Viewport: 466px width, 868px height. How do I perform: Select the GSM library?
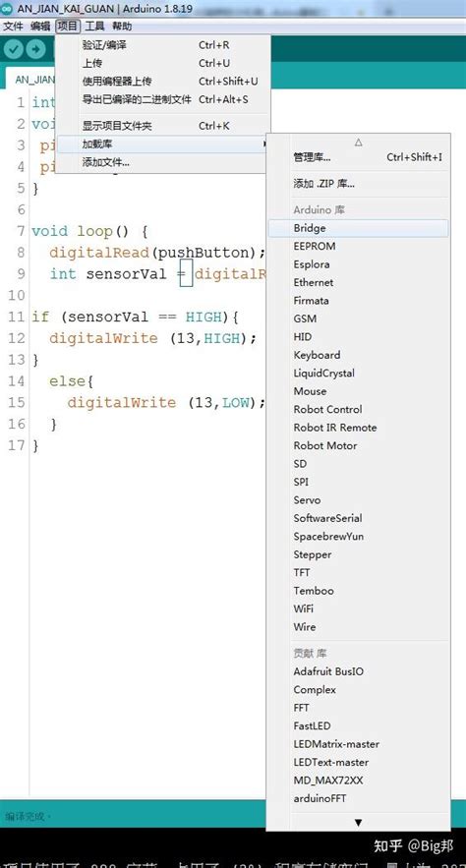pyautogui.click(x=358, y=318)
